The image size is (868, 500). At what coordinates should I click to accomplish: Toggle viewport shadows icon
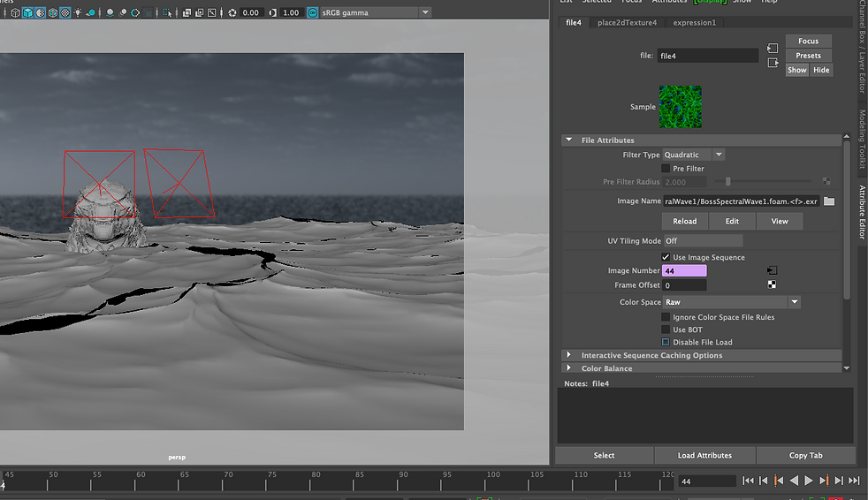tap(90, 12)
